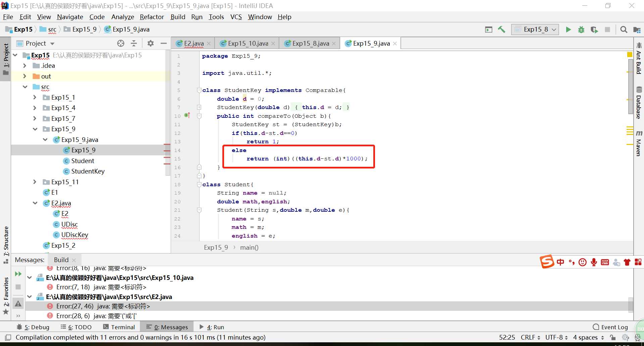The height and width of the screenshot is (346, 644).
Task: Toggle warnings filter in Messages panel
Action: 18,304
